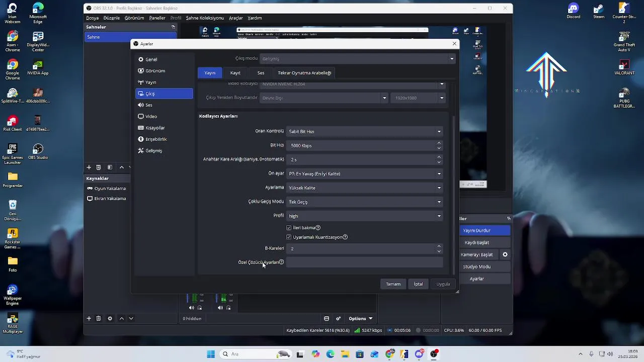Add a new scene in Sahneler panel
Screen dimensions: 644x362
coord(89,167)
